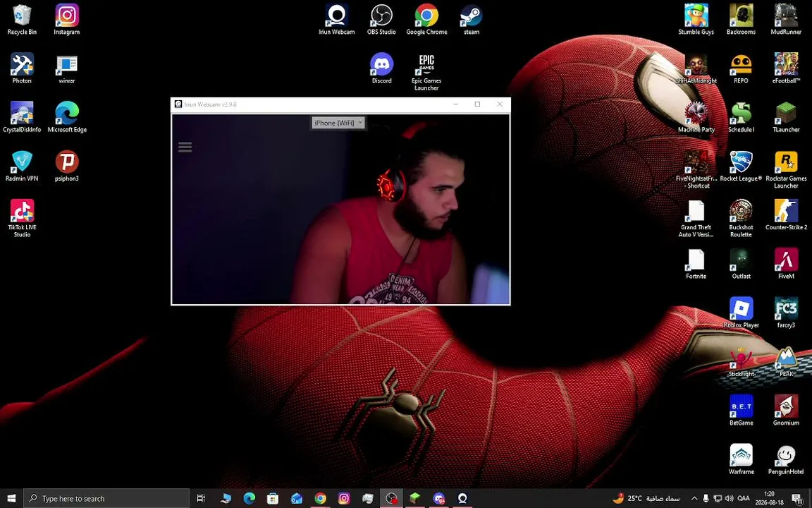The width and height of the screenshot is (812, 508).
Task: Select the CrystalDiskInfo desktop shortcut
Action: tap(22, 117)
